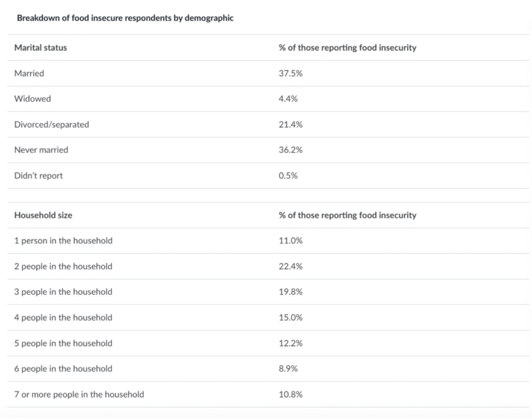Click the 37.5% value for Married
This screenshot has width=532, height=420.
click(x=291, y=74)
